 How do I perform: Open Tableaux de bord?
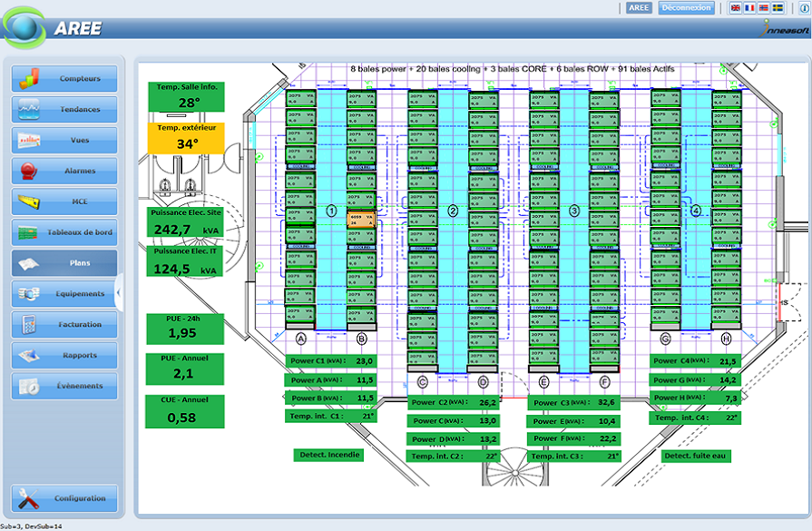(x=64, y=232)
